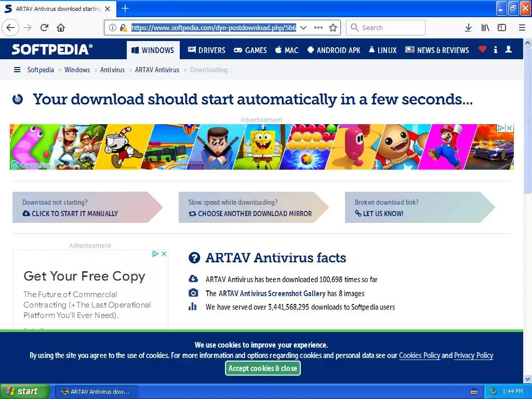Click the user account icon

click(508, 49)
